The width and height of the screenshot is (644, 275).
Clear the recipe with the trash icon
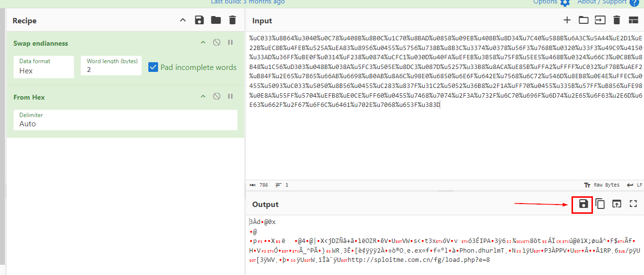pyautogui.click(x=233, y=20)
